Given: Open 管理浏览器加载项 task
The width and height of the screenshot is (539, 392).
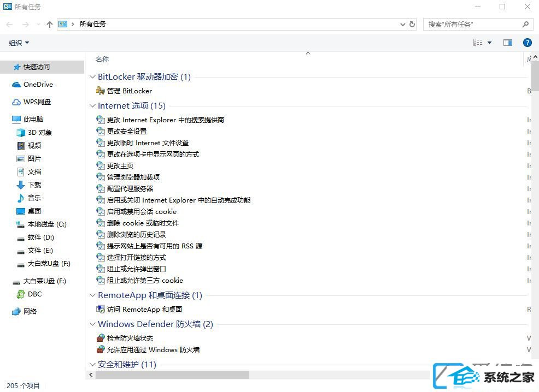Looking at the screenshot, I should pos(128,177).
